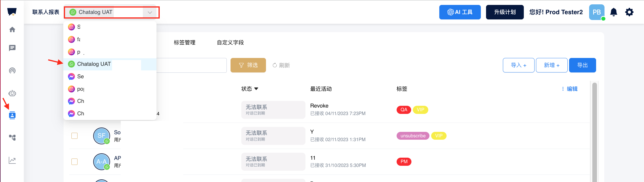This screenshot has width=644, height=182.
Task: Click the contact list vertical scrollbar
Action: [x=594, y=130]
